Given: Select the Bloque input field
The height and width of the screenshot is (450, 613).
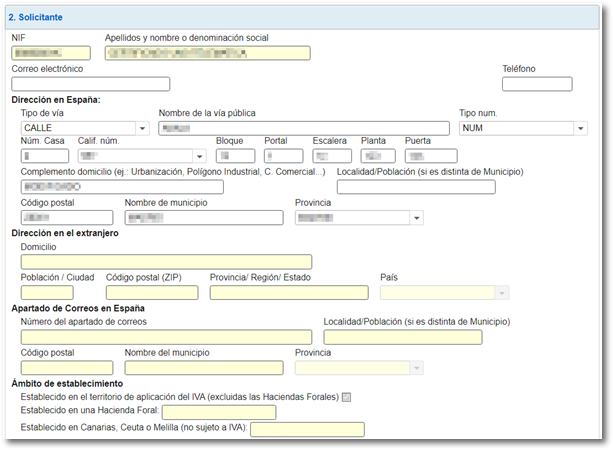Looking at the screenshot, I should point(236,156).
